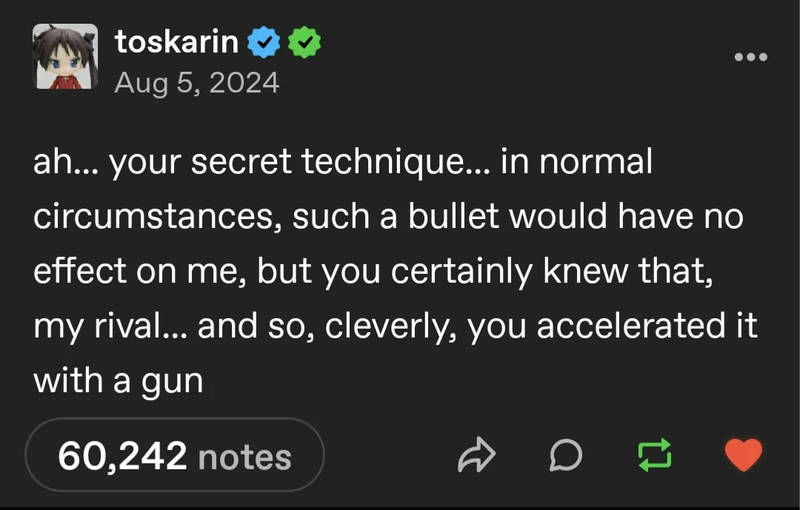This screenshot has width=800, height=510.
Task: Click the phrase "my rival..." in the post
Action: pyautogui.click(x=111, y=326)
